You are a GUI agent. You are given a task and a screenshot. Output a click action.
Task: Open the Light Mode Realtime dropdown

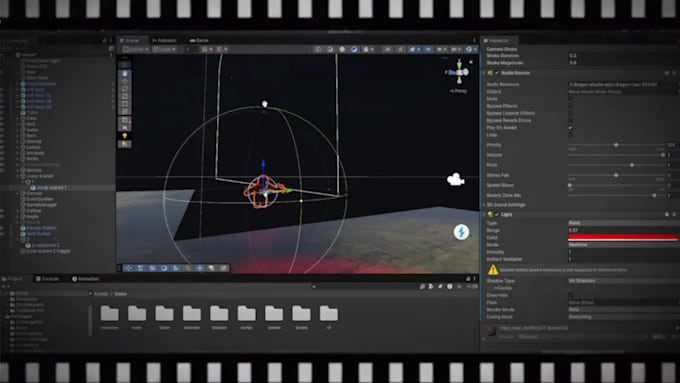[x=623, y=245]
